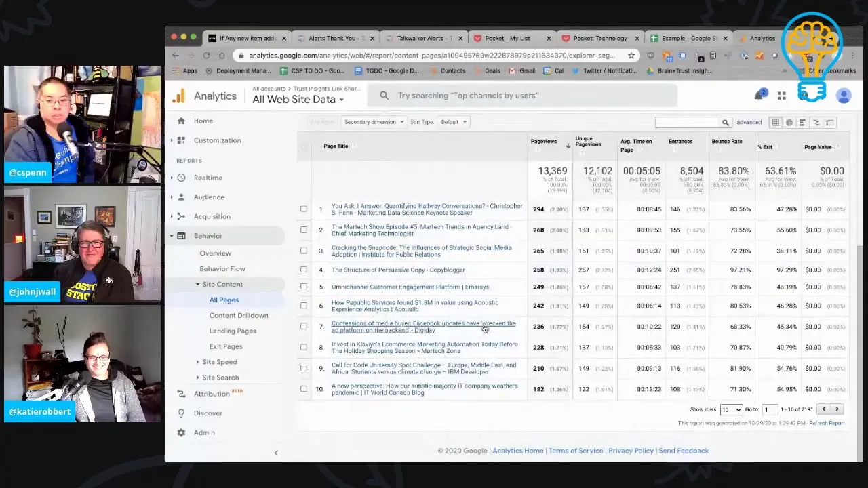The width and height of the screenshot is (868, 488).
Task: Tick the checkbox for the Emarsys row
Action: click(x=304, y=287)
